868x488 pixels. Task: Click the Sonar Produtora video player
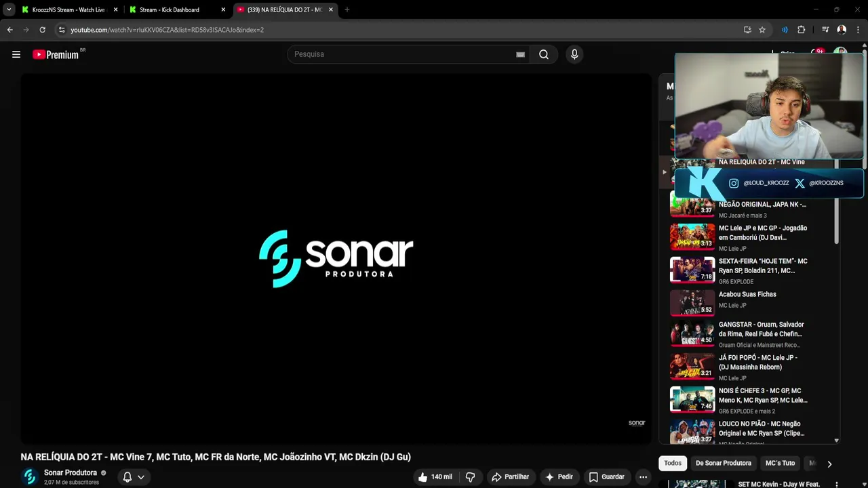click(x=336, y=259)
